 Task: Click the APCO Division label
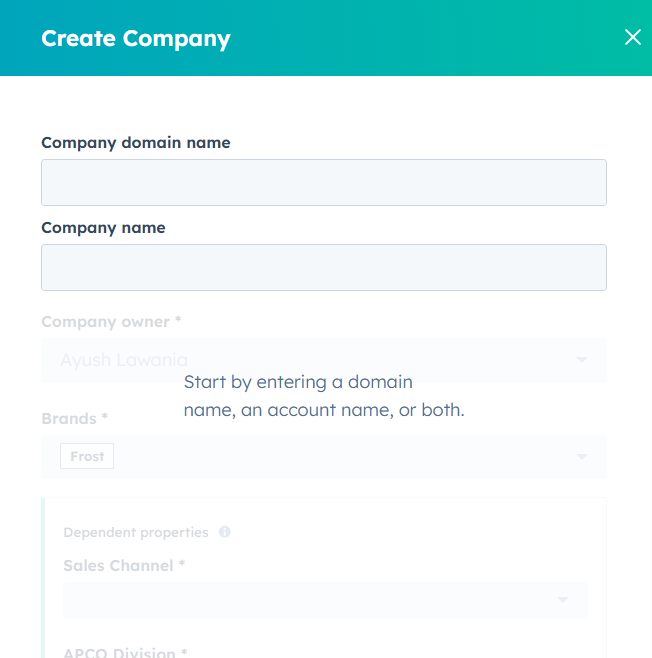(x=124, y=653)
